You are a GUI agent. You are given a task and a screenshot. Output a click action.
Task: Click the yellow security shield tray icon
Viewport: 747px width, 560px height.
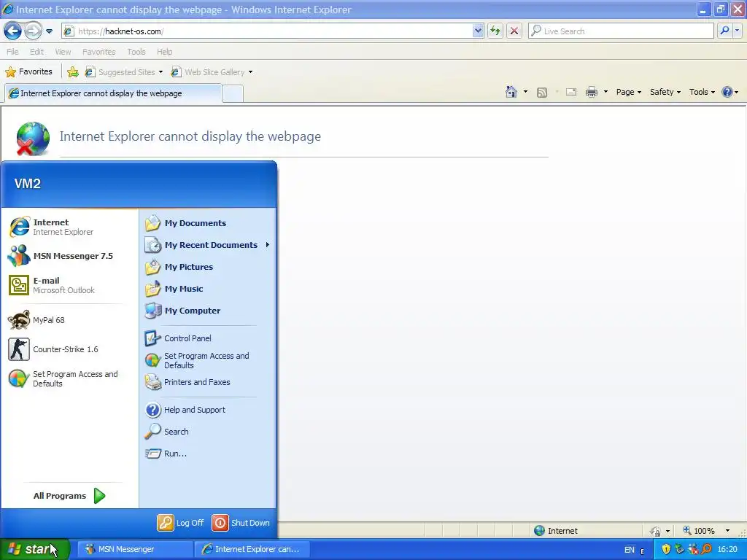click(x=666, y=550)
